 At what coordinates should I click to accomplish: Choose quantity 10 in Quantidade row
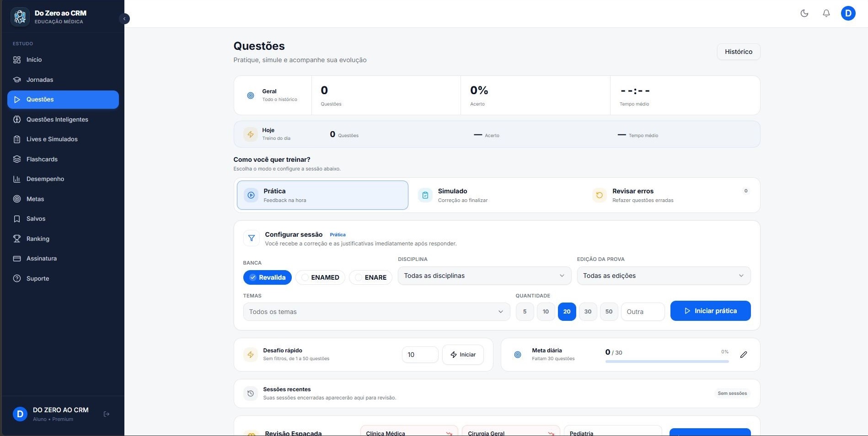(546, 312)
